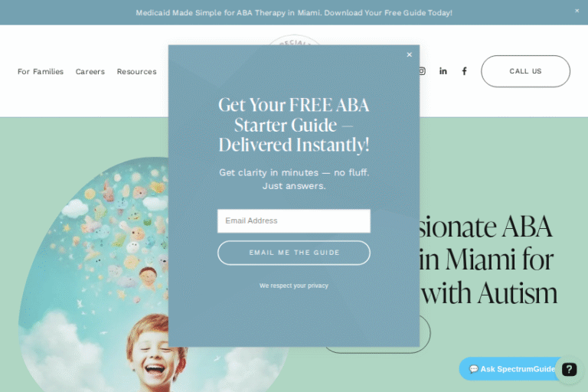Click the question mark help icon

click(569, 370)
